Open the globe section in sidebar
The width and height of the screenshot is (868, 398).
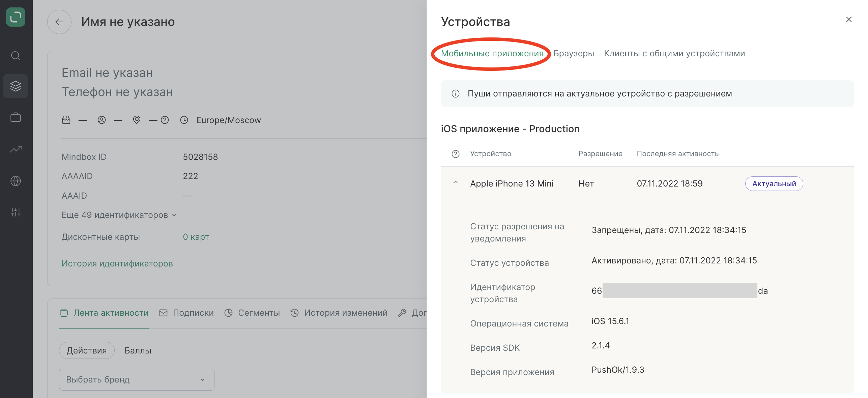tap(16, 181)
